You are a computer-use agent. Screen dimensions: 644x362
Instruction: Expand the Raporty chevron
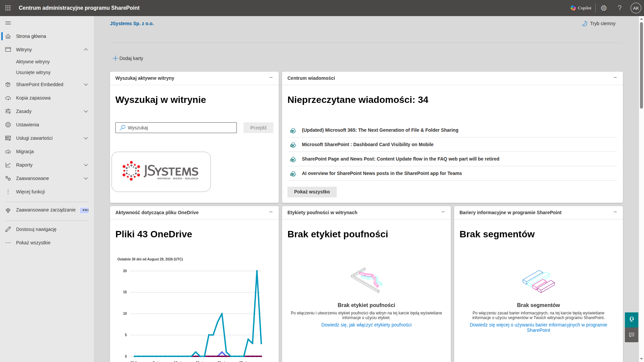coord(86,165)
